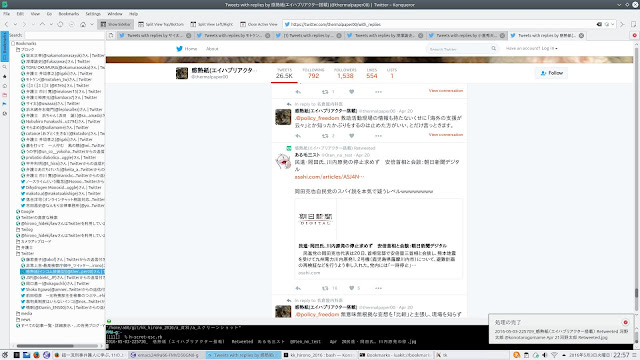Open the View menu
Image resolution: width=640 pixels, height=360 pixels.
tap(35, 14)
